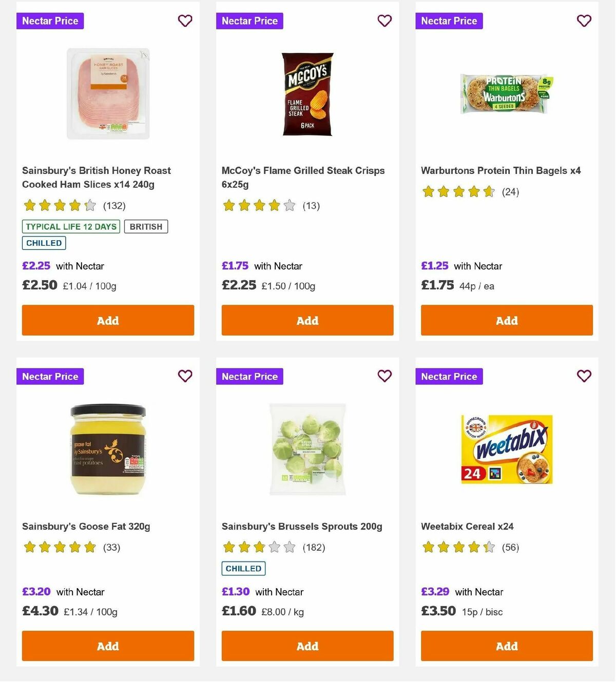Click the Nectar Price badge on ham slices
Screen dimensions: 616x682
[50, 21]
